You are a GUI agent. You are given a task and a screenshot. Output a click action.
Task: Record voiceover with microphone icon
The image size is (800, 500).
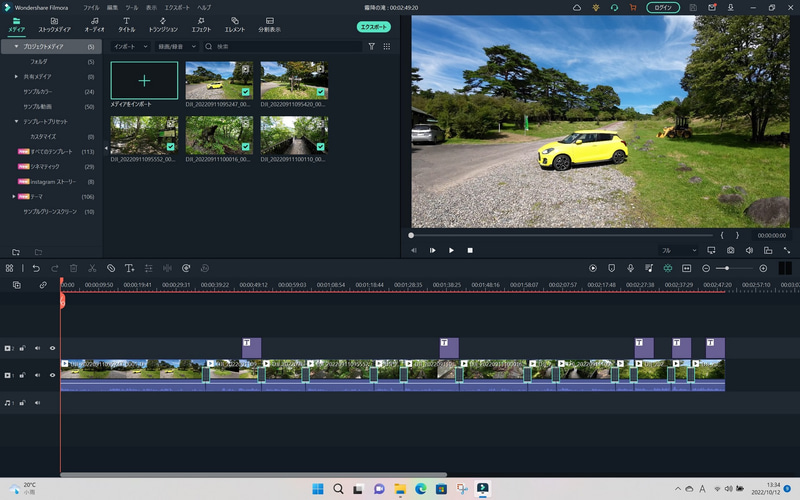pos(631,268)
